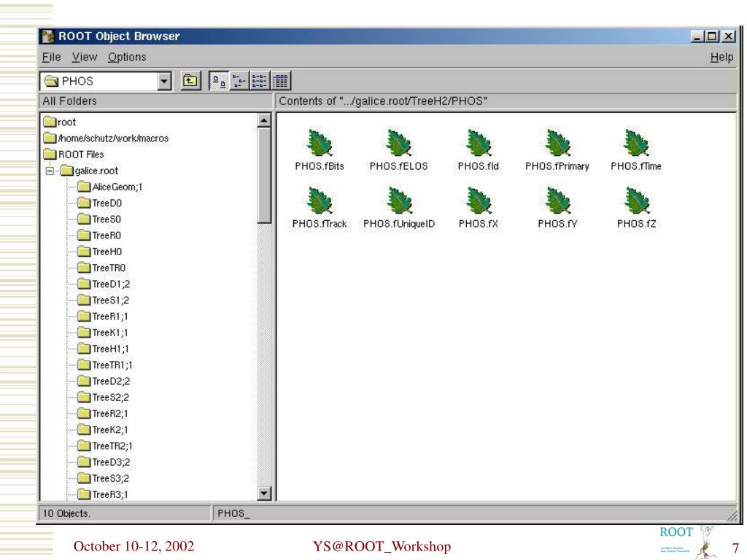Screen dimensions: 747x560
Task: Select TreeTR2;1 folder
Action: (105, 446)
